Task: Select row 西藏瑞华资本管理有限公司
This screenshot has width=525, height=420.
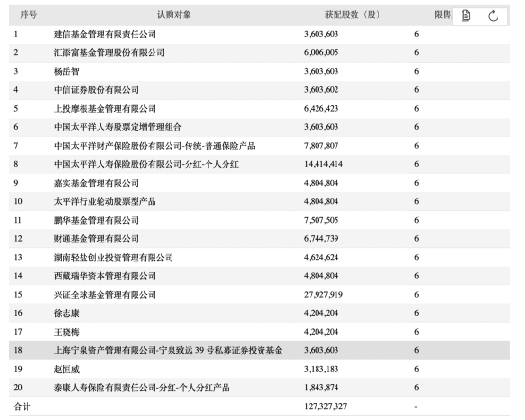Action: pyautogui.click(x=260, y=276)
